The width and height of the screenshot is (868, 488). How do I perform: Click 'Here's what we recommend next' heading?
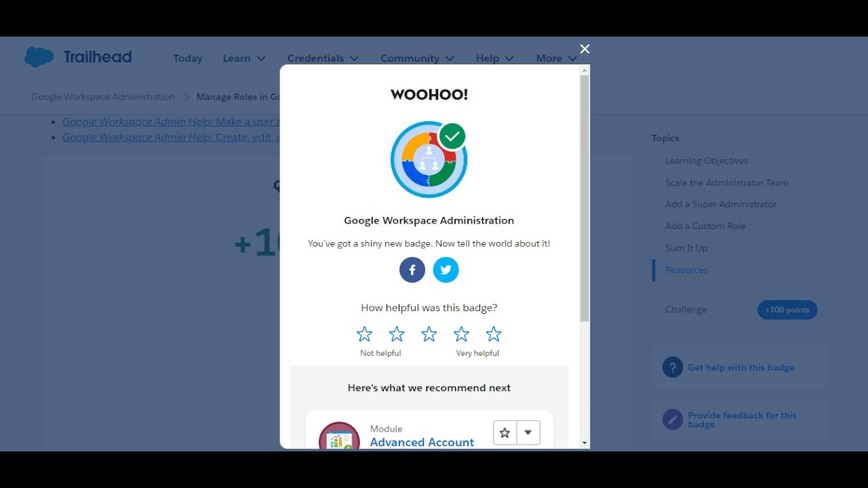(429, 388)
